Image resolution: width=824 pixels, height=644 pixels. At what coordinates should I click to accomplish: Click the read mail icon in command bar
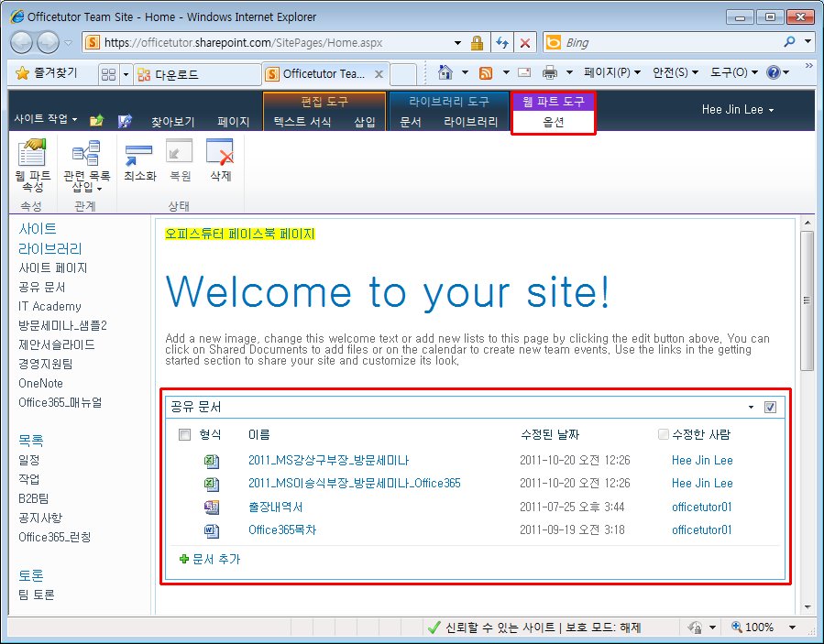[x=524, y=72]
